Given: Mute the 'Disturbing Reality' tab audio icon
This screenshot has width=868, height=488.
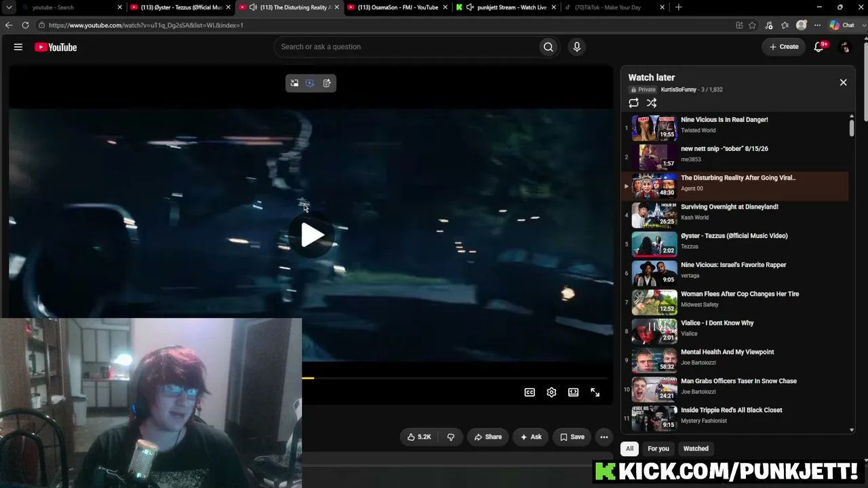Looking at the screenshot, I should (253, 7).
